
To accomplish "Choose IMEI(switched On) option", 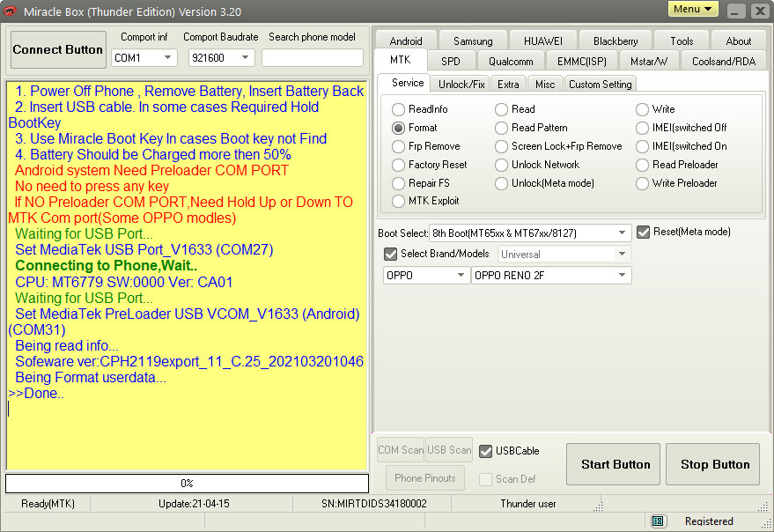I will coord(682,147).
